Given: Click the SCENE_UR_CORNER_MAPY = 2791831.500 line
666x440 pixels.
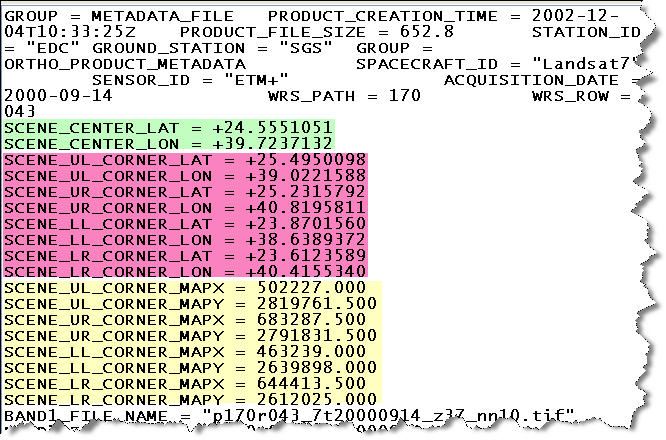Looking at the screenshot, I should 190,336.
